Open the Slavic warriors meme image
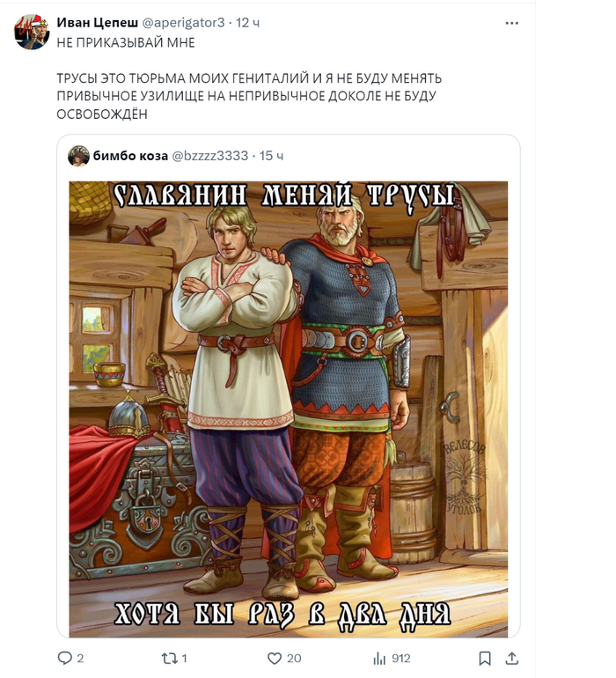 pyautogui.click(x=289, y=409)
